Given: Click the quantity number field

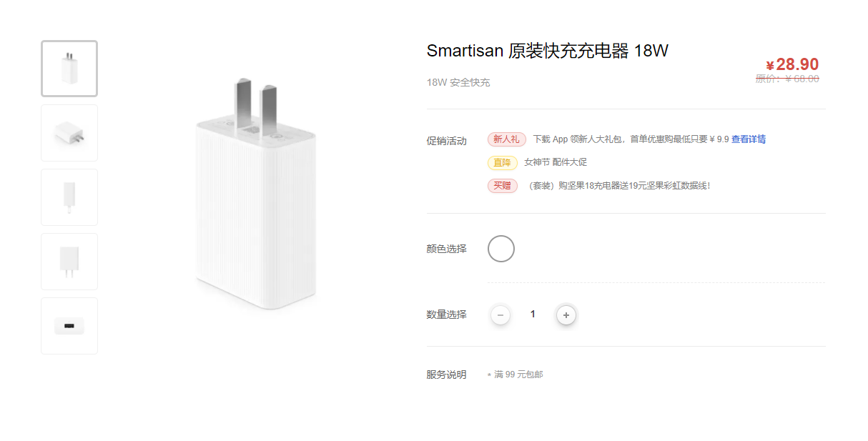Looking at the screenshot, I should tap(533, 314).
